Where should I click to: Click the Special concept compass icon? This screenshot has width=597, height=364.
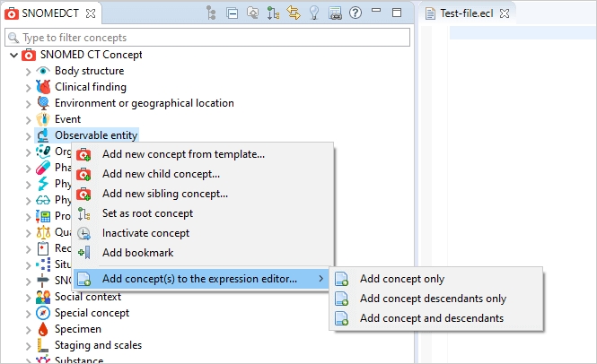(43, 313)
